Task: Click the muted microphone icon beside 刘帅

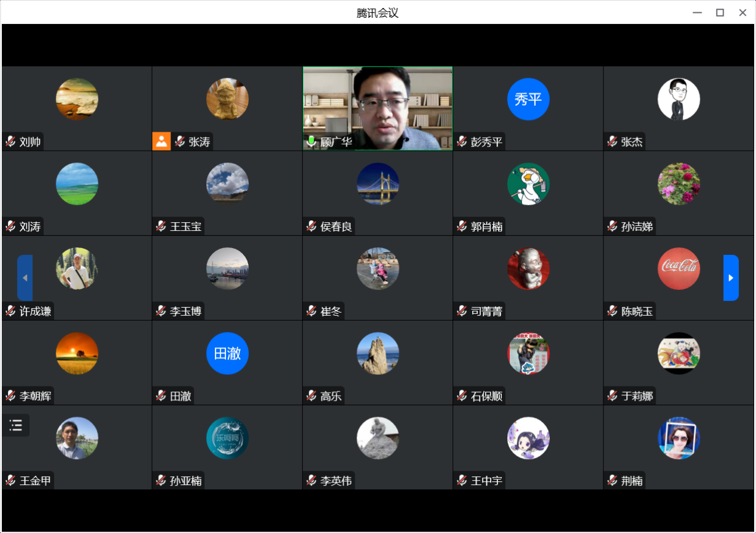Action: point(10,142)
